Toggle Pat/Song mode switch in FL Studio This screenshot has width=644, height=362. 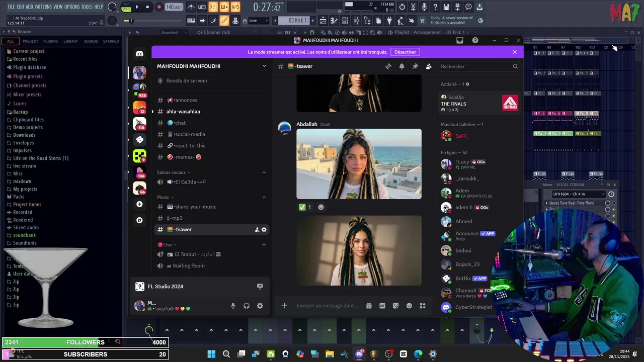click(126, 7)
